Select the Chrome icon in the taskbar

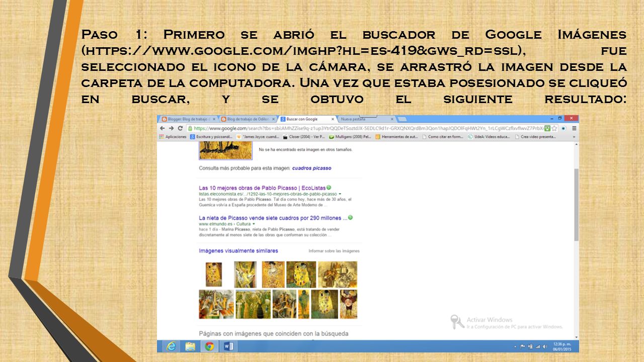209,346
